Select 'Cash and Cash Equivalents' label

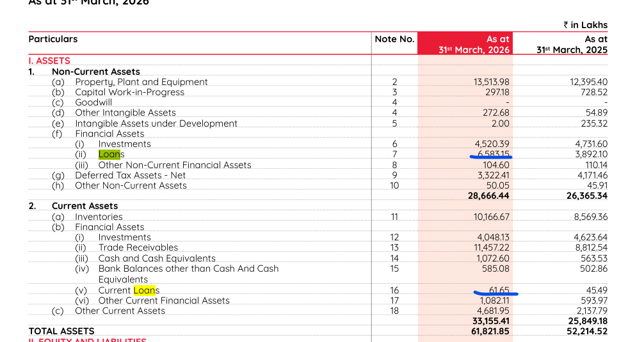tap(157, 258)
